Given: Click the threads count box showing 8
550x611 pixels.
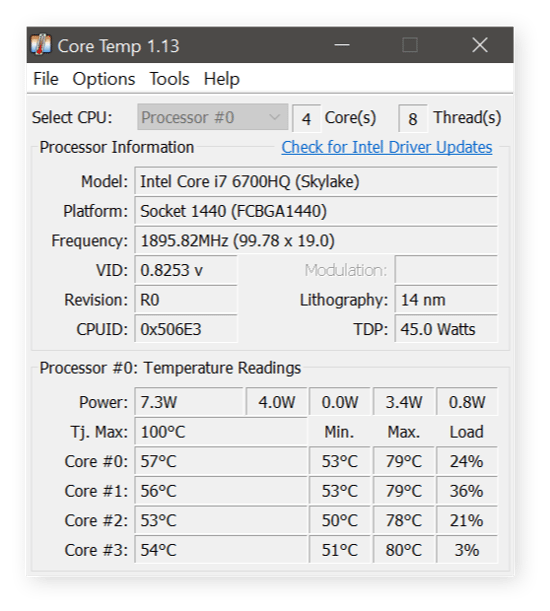Looking at the screenshot, I should [413, 118].
